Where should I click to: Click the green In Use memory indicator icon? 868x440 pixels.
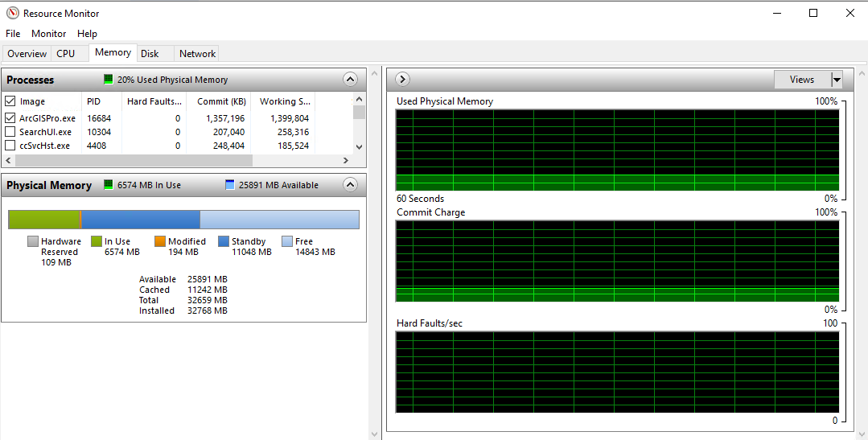[x=109, y=185]
